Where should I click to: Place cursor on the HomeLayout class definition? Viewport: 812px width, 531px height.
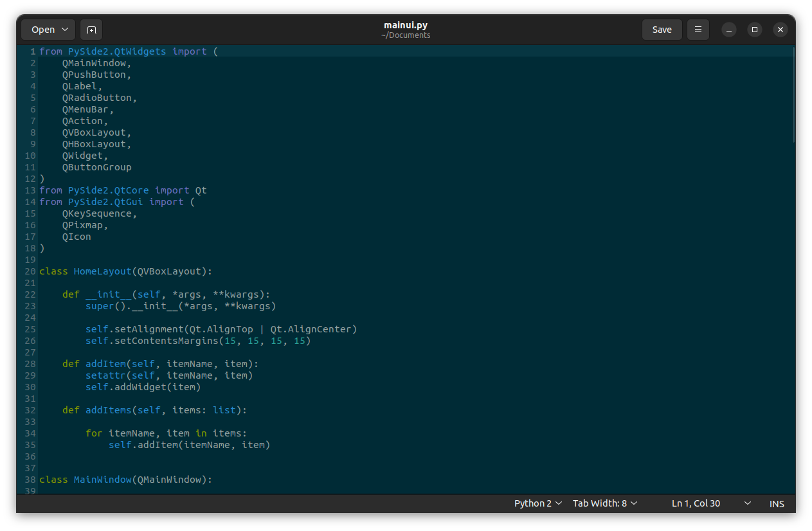102,271
